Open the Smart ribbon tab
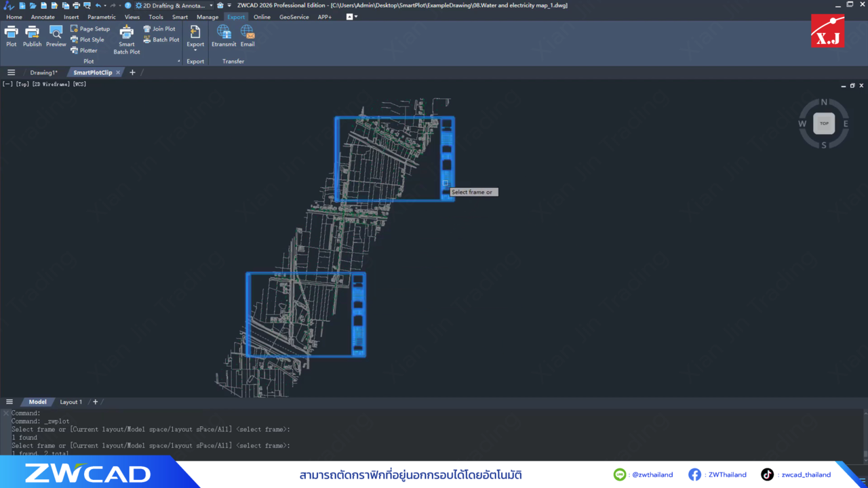 (x=180, y=17)
